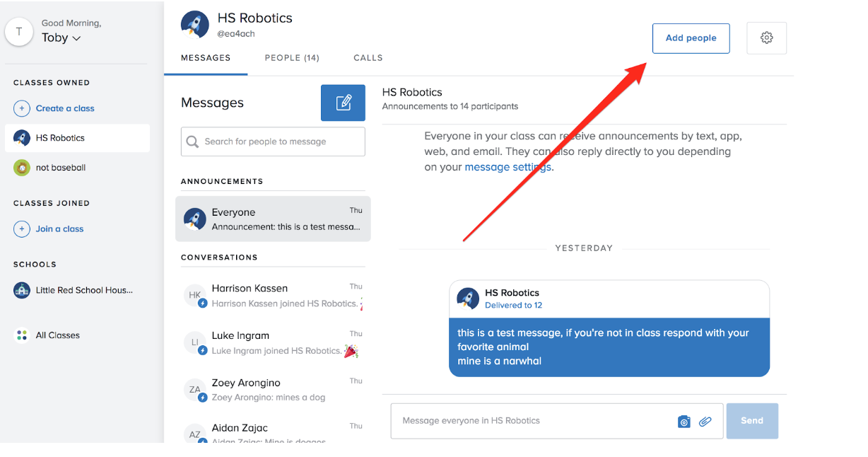
Task: Click the Message everyone in HS Robotics field
Action: (x=530, y=421)
